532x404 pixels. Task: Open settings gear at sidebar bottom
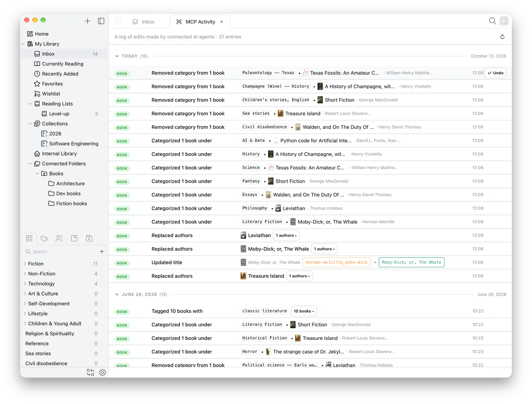(x=102, y=372)
